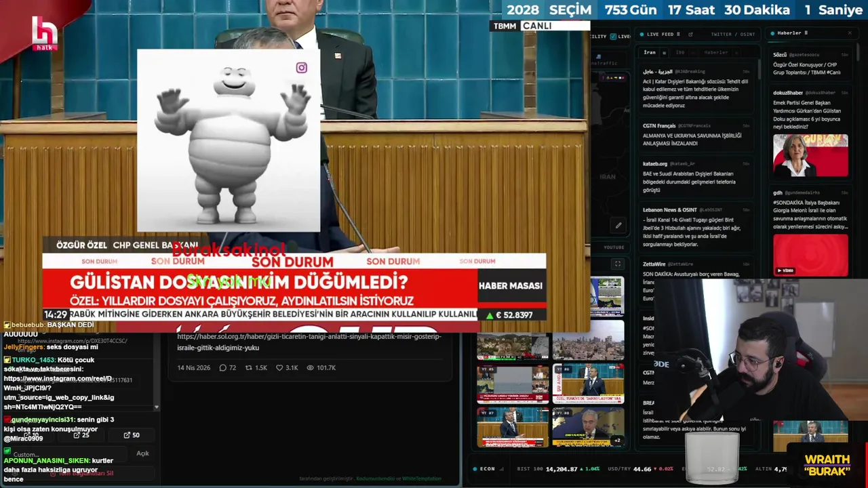Screen dimensions: 868x488
Task: Click the HABER MASASI label
Action: click(511, 286)
